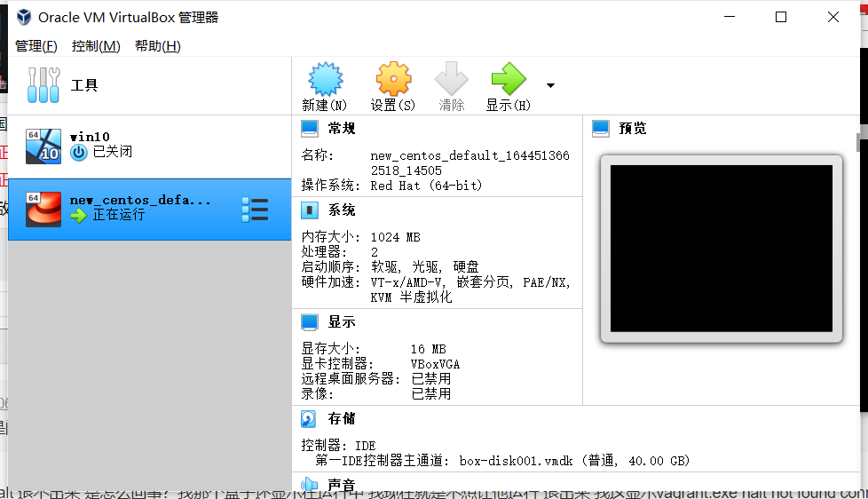Screen dimensions: 868x499
Task: Open the 显示 details section heading
Action: (342, 321)
